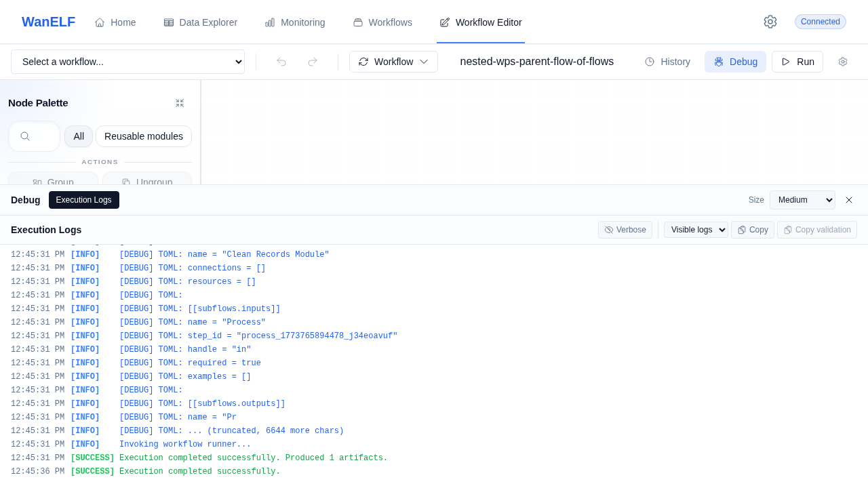Change the debug panel Size dropdown
868x488 pixels.
pos(802,200)
